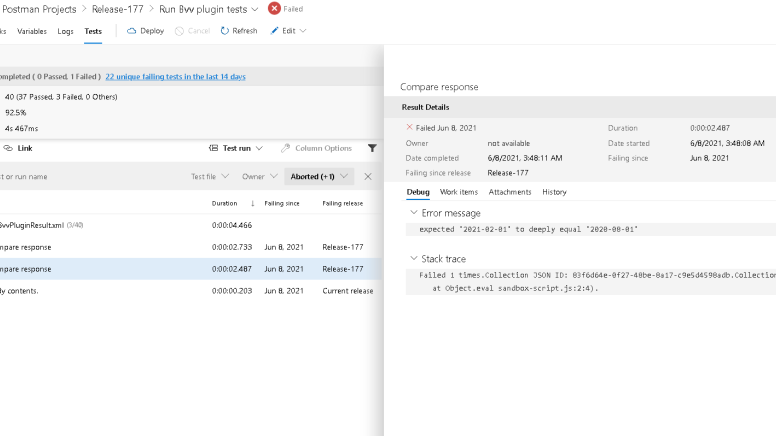This screenshot has width=776, height=436.
Task: Sort by the Duration arrow icon
Action: point(252,203)
